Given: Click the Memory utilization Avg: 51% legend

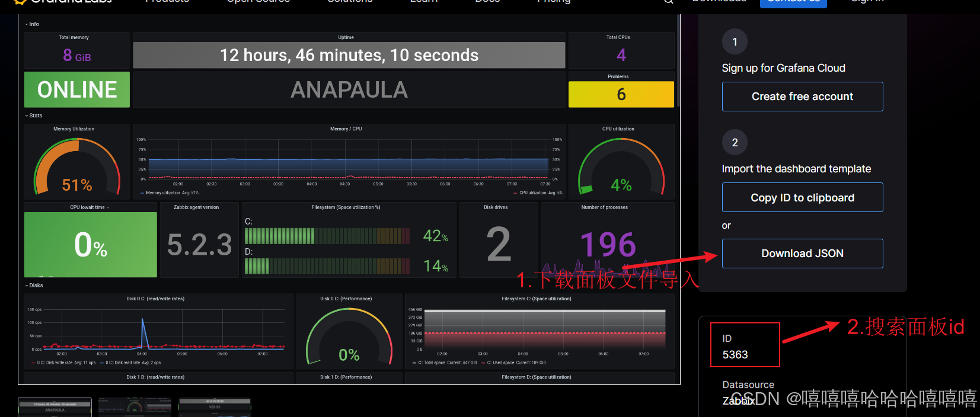Looking at the screenshot, I should point(170,193).
